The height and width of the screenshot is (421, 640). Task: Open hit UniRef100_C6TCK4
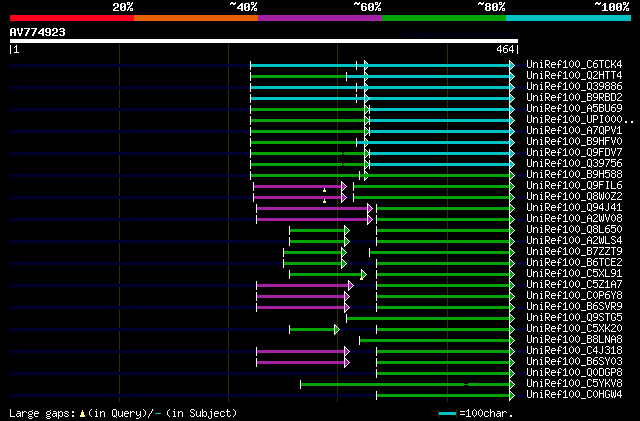574,65
